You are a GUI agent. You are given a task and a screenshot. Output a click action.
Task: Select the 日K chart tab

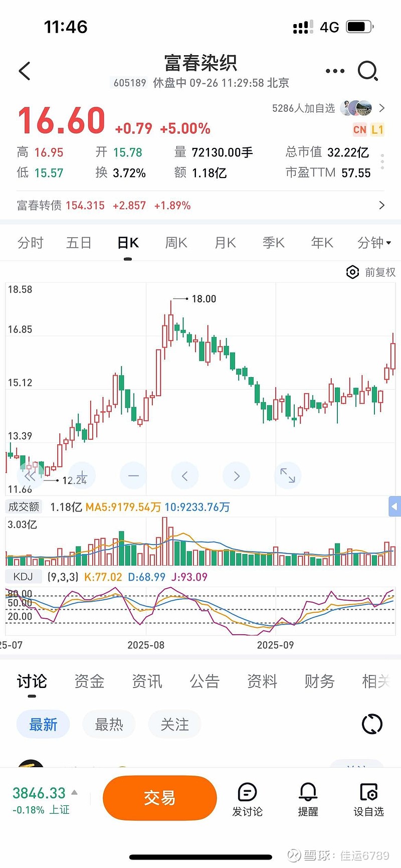[x=128, y=243]
